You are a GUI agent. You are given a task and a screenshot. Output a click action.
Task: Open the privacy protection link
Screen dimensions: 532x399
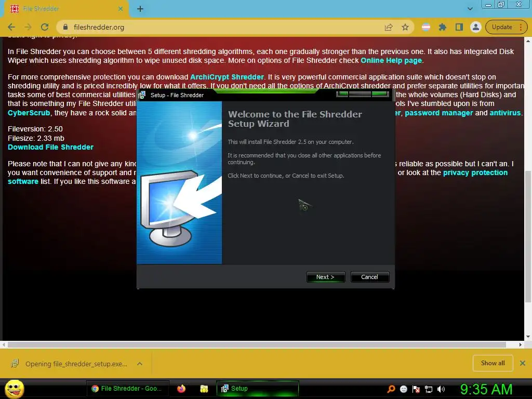[475, 172]
